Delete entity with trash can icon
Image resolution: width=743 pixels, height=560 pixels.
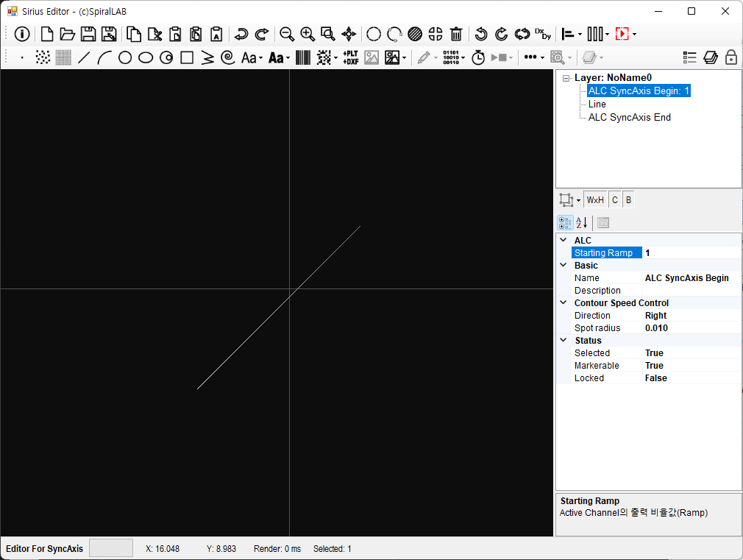tap(456, 34)
